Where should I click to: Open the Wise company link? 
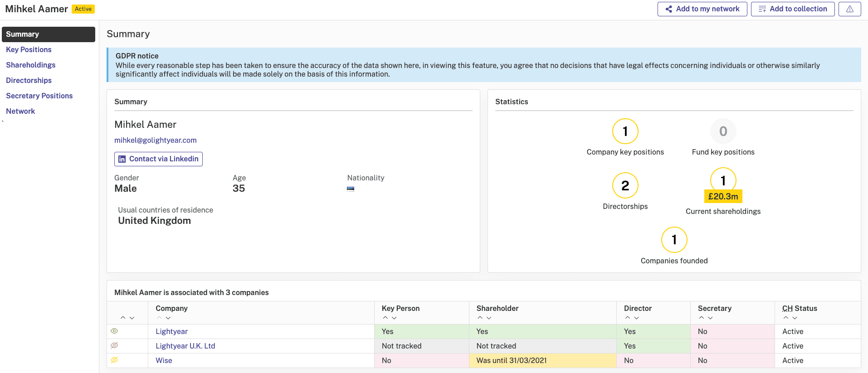[x=164, y=360]
